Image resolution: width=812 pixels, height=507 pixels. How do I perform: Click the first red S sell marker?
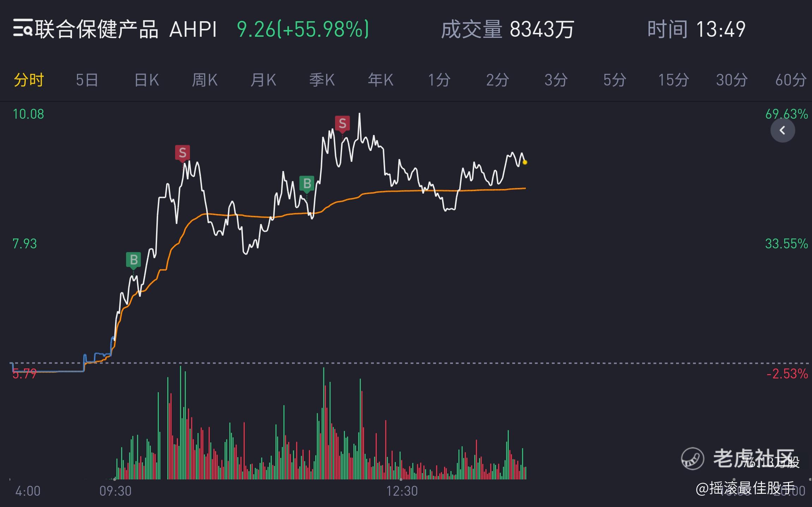(x=183, y=153)
